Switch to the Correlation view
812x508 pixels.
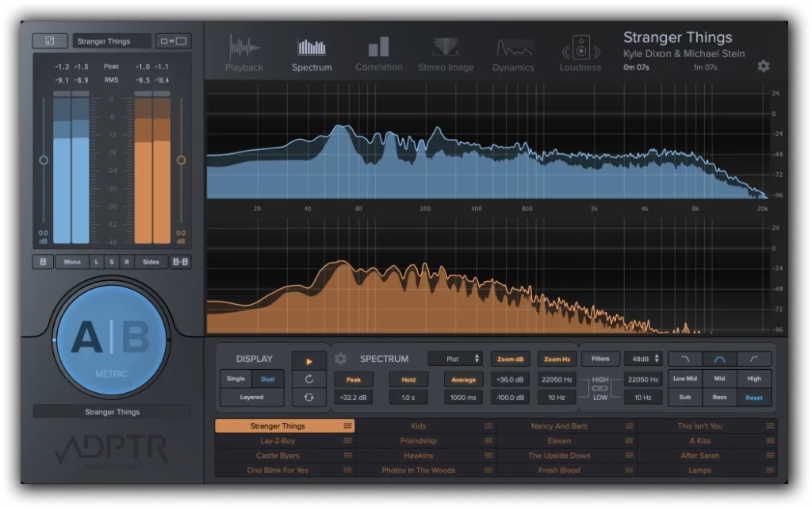pyautogui.click(x=378, y=52)
